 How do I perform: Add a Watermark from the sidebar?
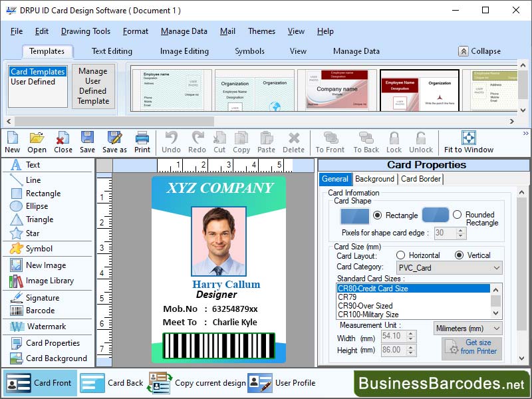[x=46, y=327]
